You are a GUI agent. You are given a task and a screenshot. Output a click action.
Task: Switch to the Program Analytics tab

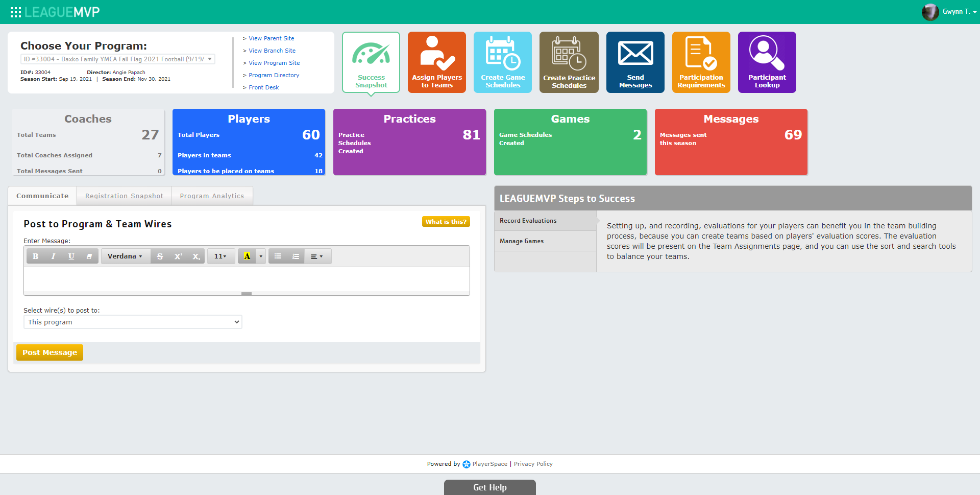212,196
